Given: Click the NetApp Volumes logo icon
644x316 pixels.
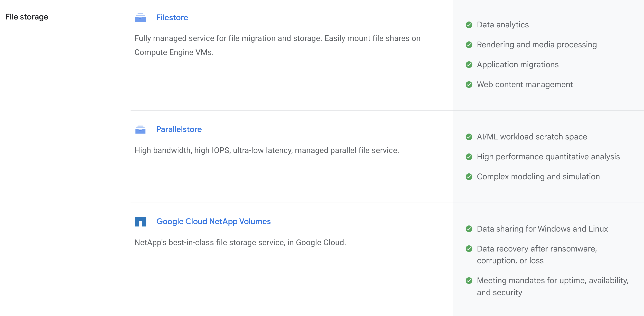Looking at the screenshot, I should pos(140,222).
